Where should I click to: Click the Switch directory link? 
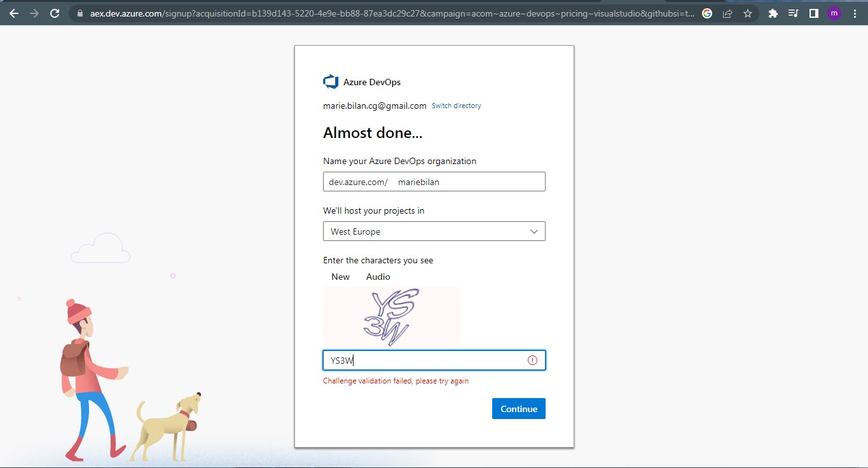456,106
